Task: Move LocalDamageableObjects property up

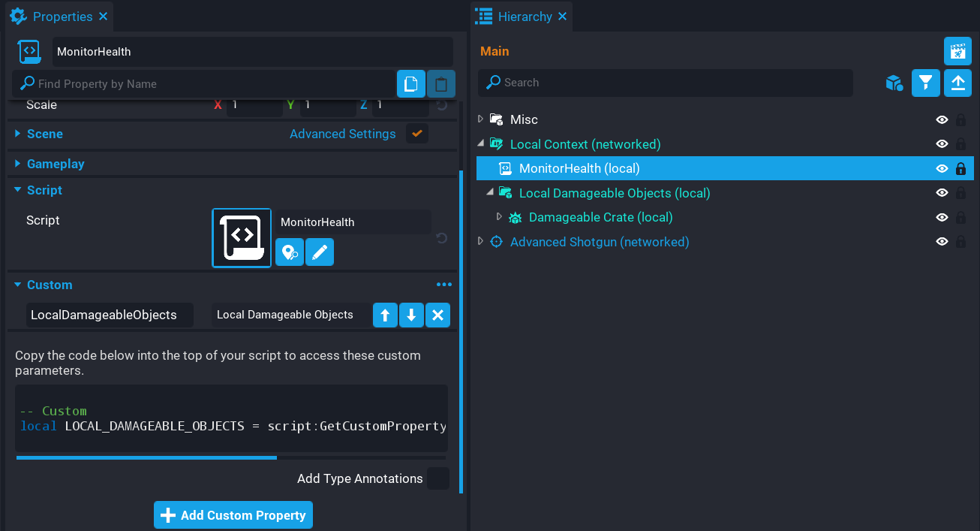Action: tap(385, 315)
